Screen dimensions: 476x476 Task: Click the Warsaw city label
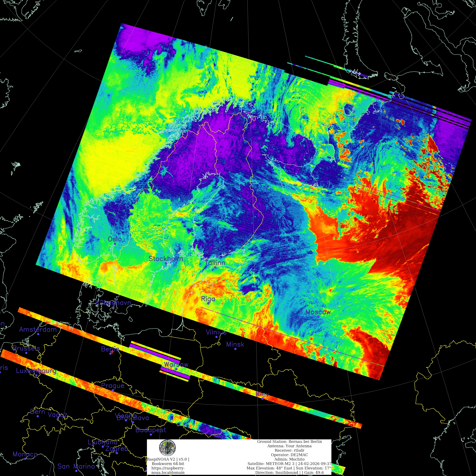pos(176,364)
